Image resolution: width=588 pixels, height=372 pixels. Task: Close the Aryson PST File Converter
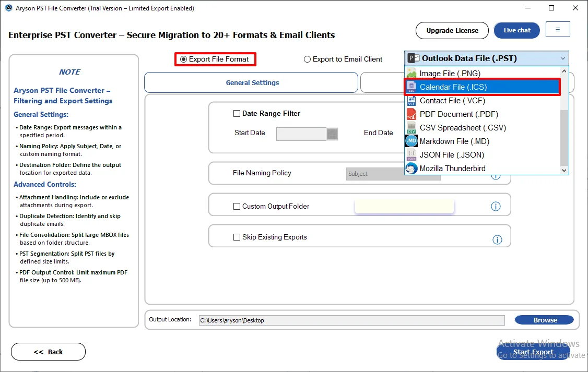(575, 8)
